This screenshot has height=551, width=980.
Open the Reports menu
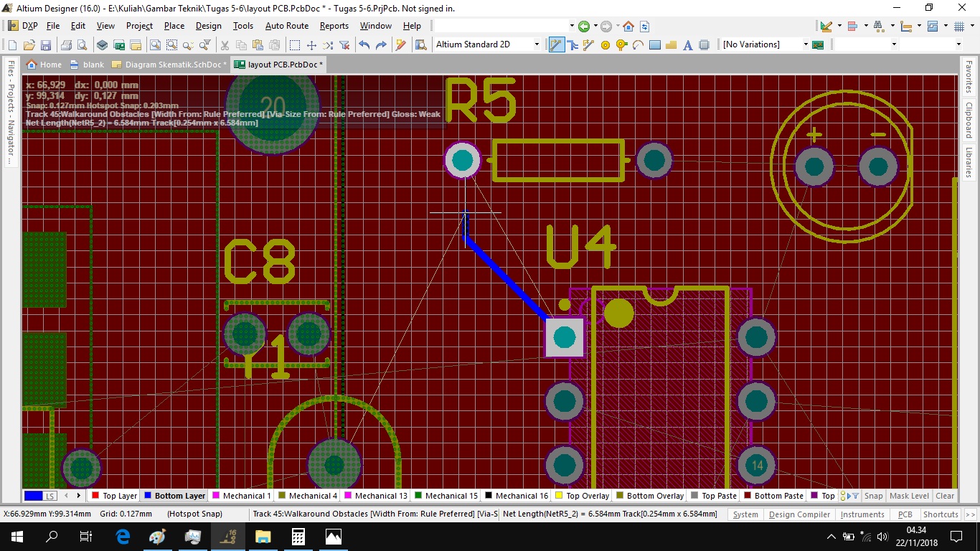point(334,26)
